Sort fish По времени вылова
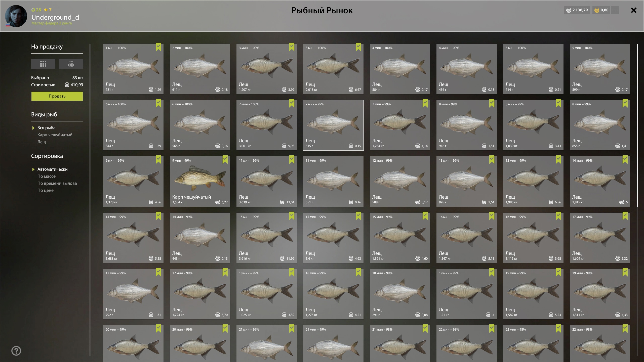644x362 pixels. [x=57, y=183]
